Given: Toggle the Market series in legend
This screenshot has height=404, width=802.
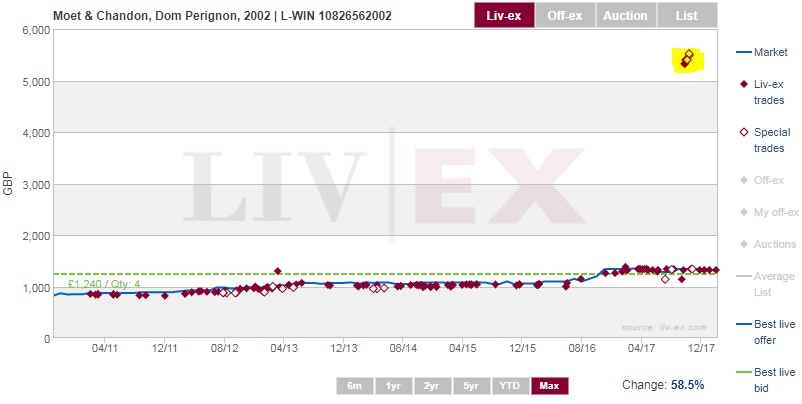Looking at the screenshot, I should (x=762, y=52).
